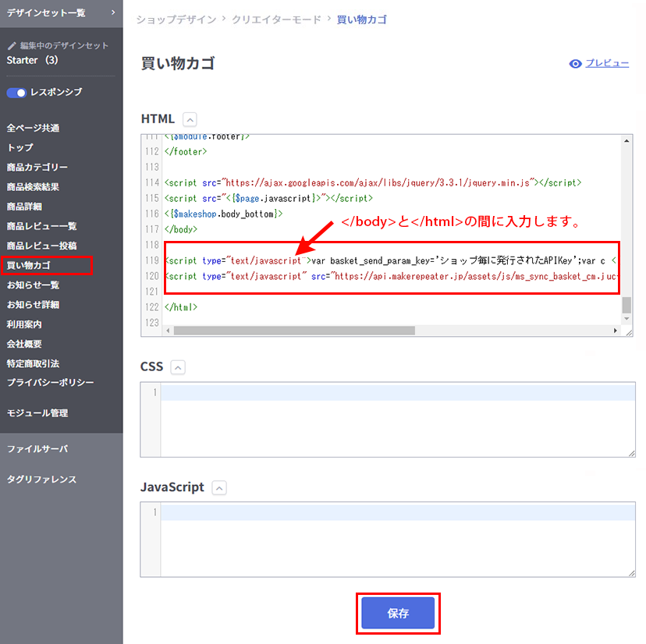Collapse the CSS editor section
This screenshot has height=644, width=646.
tap(178, 367)
